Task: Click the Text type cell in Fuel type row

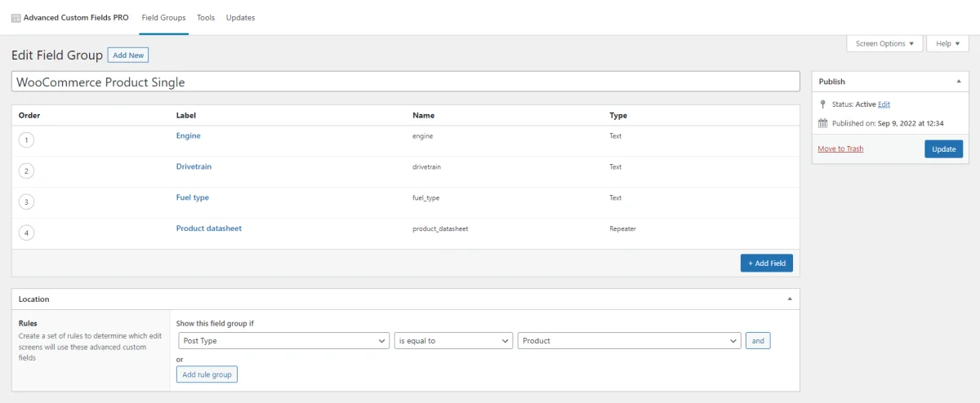Action: pyautogui.click(x=615, y=198)
